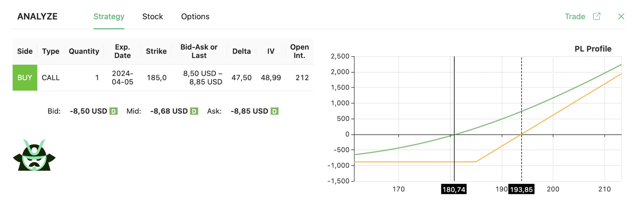Click the green BUY side cell

point(25,78)
